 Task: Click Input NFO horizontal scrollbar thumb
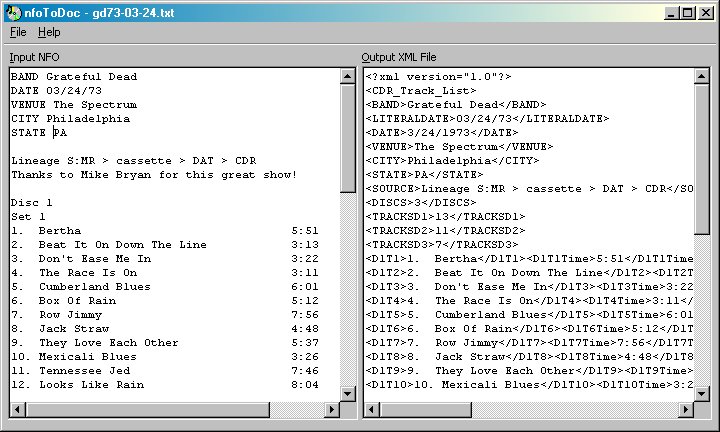click(147, 409)
